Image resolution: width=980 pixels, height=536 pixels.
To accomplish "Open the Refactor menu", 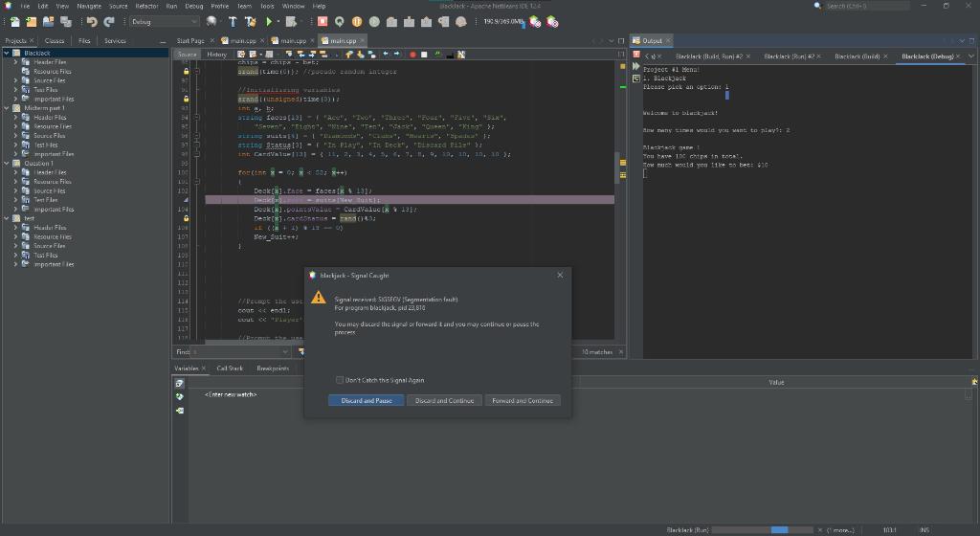I will (146, 6).
